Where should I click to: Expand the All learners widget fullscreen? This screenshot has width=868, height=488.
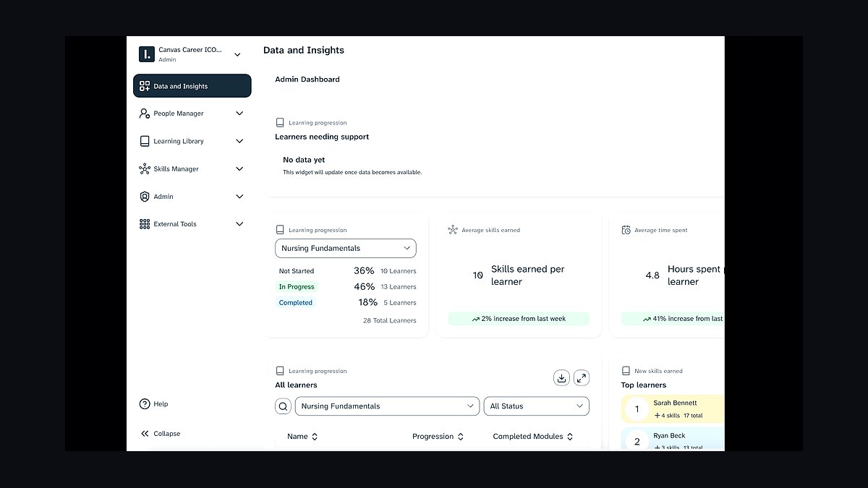pyautogui.click(x=582, y=378)
